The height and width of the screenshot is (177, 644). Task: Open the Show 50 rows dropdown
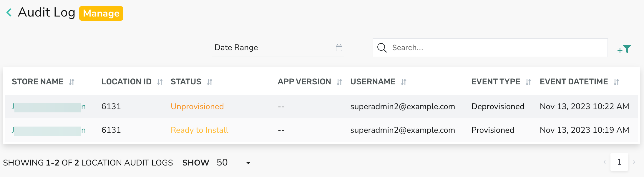click(x=234, y=163)
